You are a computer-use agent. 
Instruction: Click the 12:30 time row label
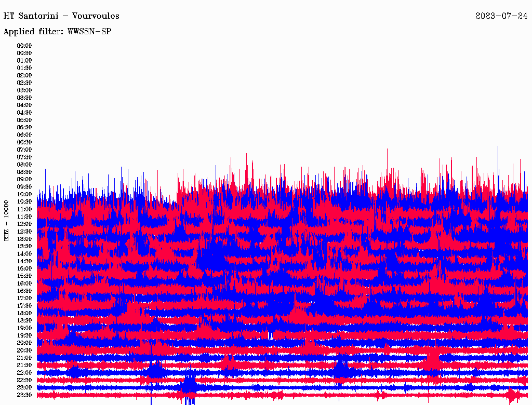pos(24,232)
